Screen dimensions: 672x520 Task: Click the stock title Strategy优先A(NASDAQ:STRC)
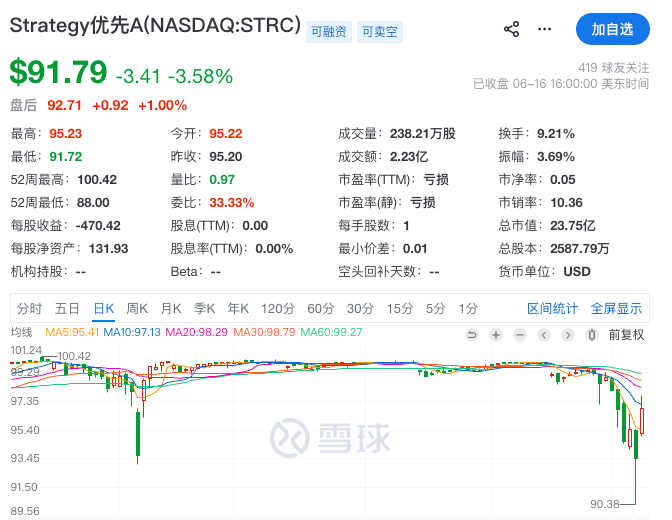point(155,25)
